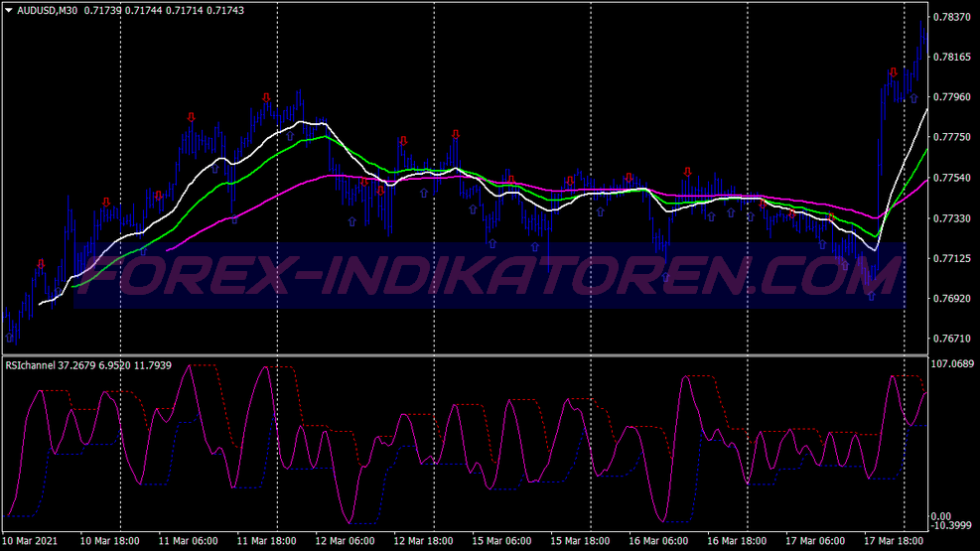Click the 12 Mar 06:00 time label

(345, 541)
